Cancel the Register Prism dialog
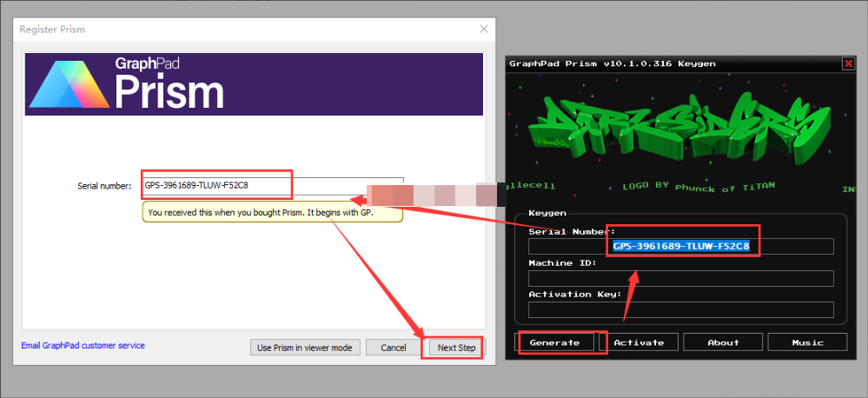 coord(394,348)
